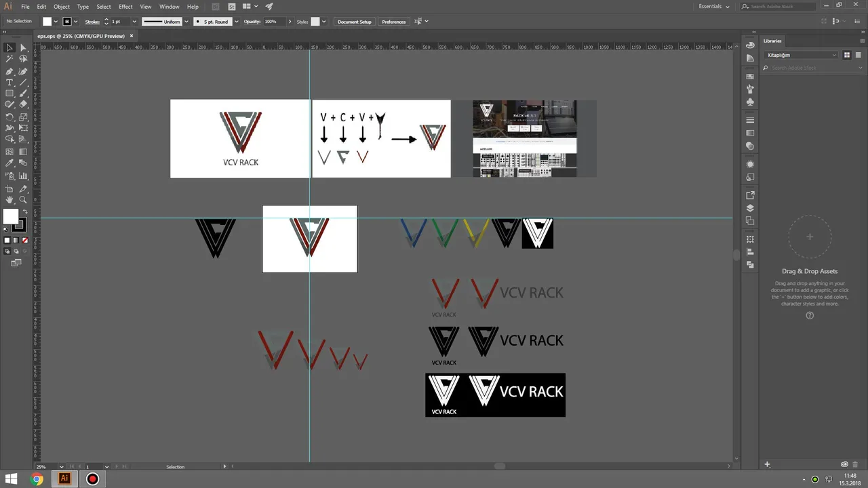Choose the Magic Wand tool

[x=9, y=59]
